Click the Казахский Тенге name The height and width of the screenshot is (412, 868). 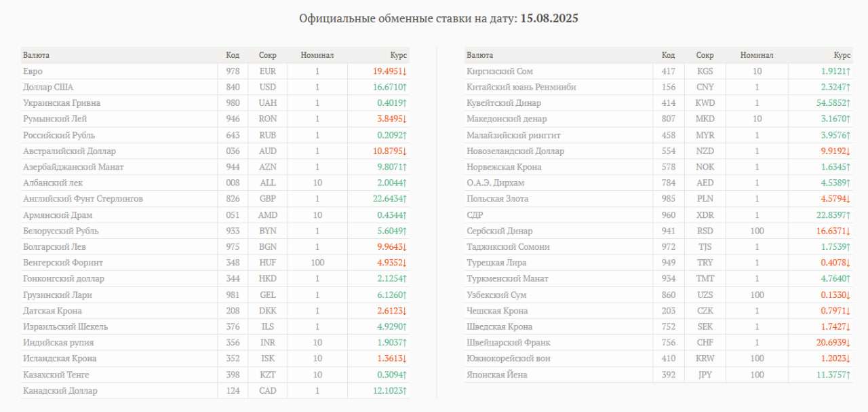[56, 375]
